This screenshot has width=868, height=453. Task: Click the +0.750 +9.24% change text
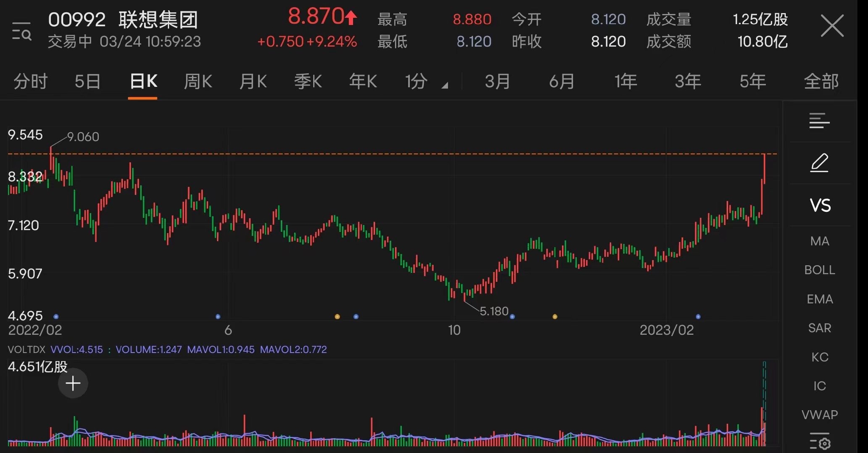[x=307, y=42]
